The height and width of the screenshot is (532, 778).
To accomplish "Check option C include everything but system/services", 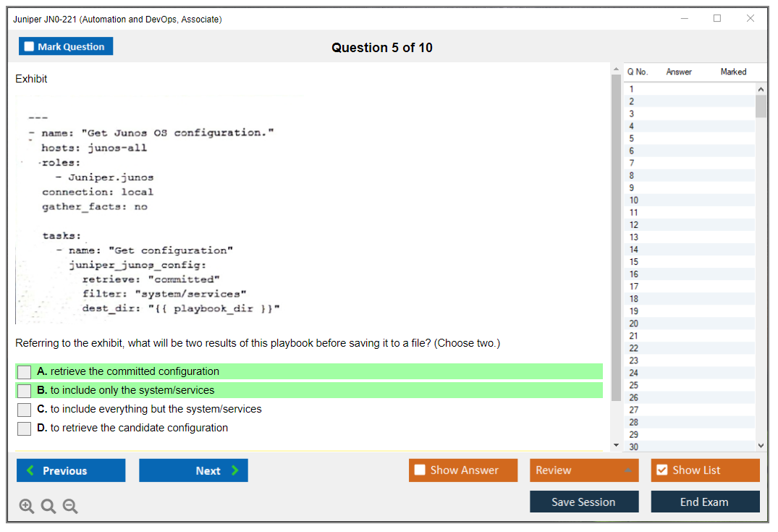I will pyautogui.click(x=25, y=410).
